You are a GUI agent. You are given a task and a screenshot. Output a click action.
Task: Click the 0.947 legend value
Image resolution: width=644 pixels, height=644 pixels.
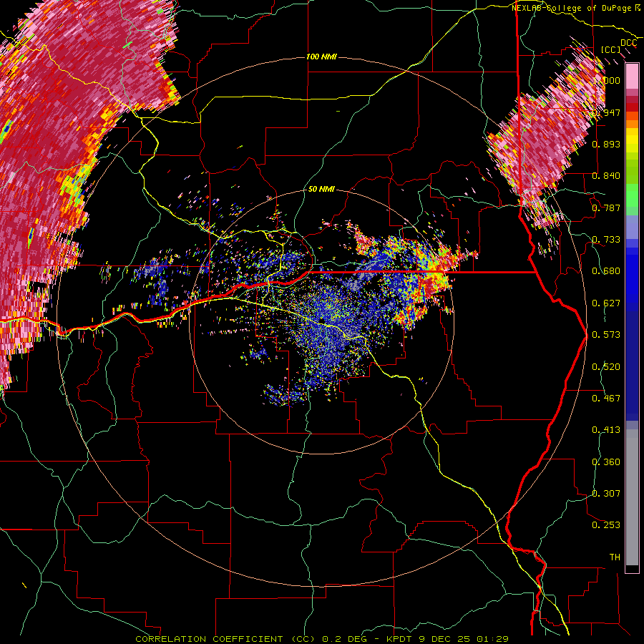pos(606,112)
